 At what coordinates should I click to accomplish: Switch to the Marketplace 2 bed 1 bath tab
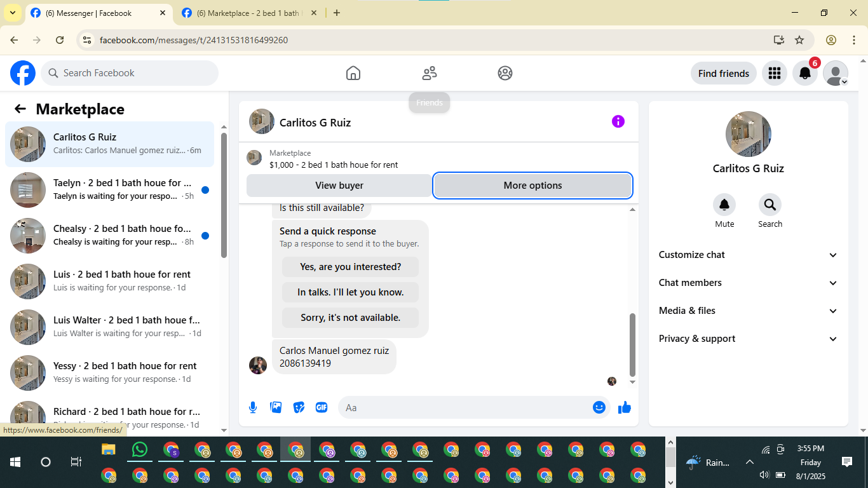coord(250,13)
